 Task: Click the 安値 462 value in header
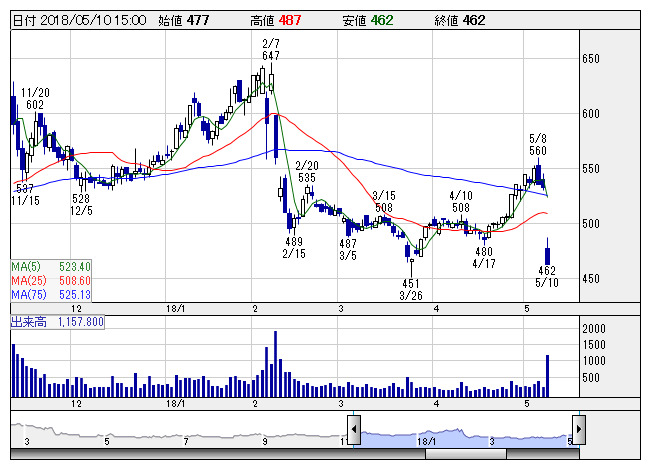coord(381,19)
